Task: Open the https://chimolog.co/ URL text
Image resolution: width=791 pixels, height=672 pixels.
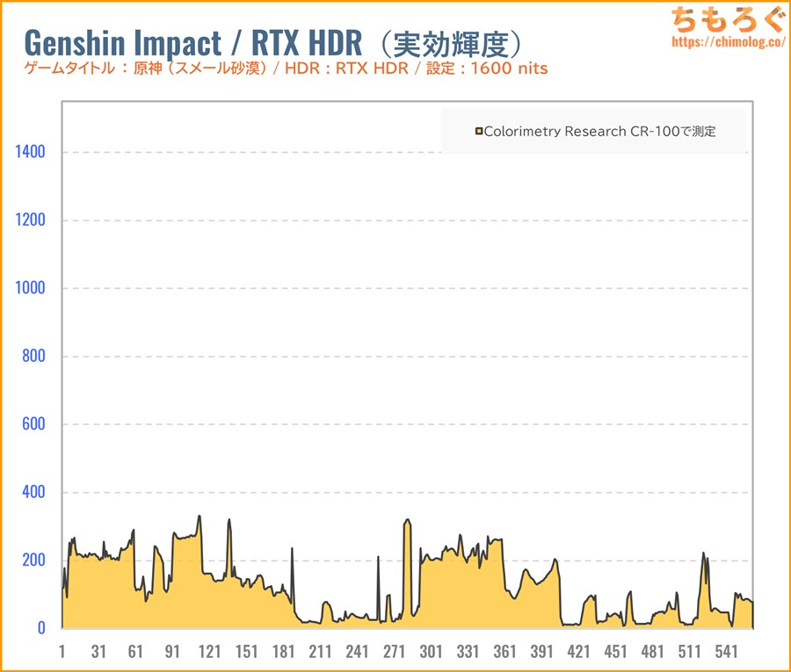Action: coord(728,42)
